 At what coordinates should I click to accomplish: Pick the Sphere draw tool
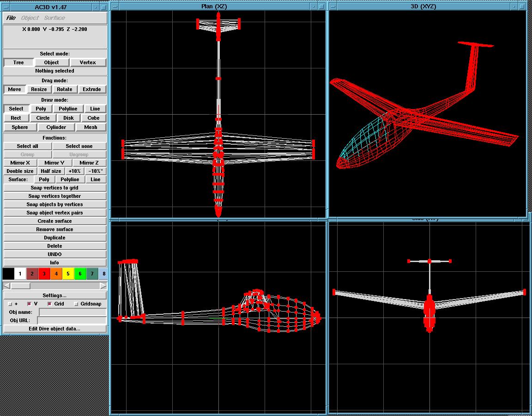pyautogui.click(x=20, y=127)
